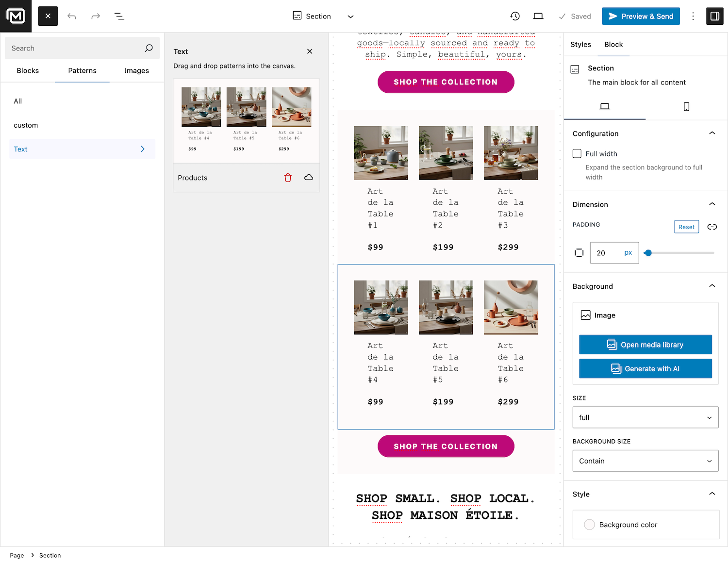Click the redo arrow icon

[96, 17]
